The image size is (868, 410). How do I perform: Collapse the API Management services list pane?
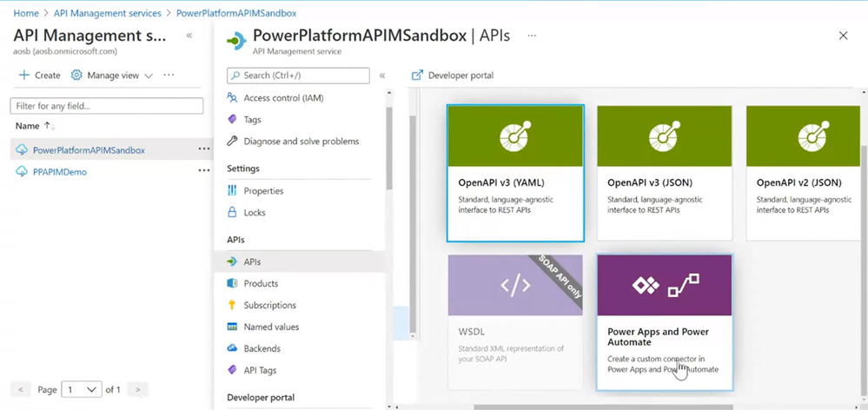[189, 36]
